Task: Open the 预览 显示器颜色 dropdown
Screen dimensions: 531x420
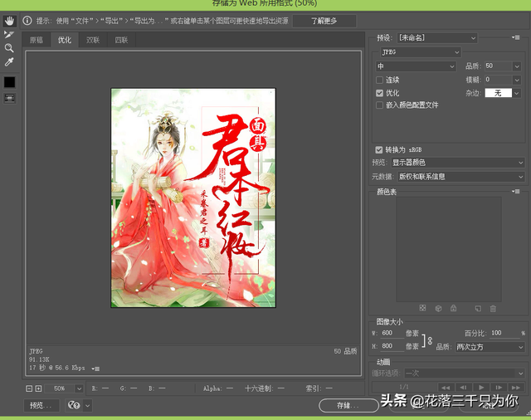Action: (458, 163)
